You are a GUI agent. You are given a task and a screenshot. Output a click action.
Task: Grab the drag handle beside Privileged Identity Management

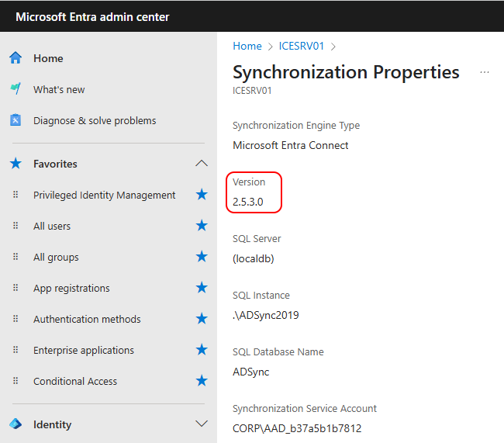point(16,195)
